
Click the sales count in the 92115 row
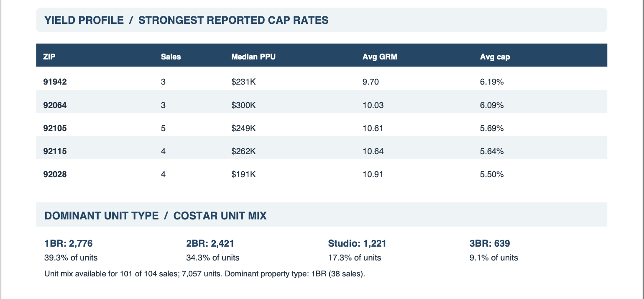(163, 152)
